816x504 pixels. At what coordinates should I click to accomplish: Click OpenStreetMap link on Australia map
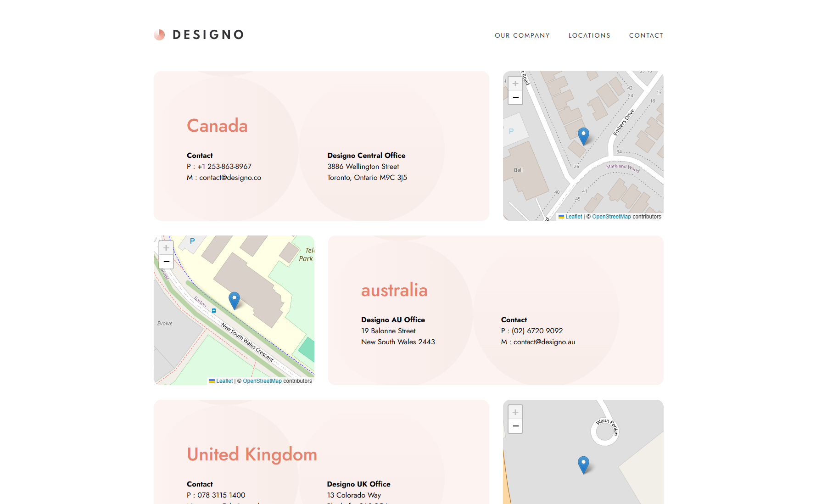coord(262,381)
